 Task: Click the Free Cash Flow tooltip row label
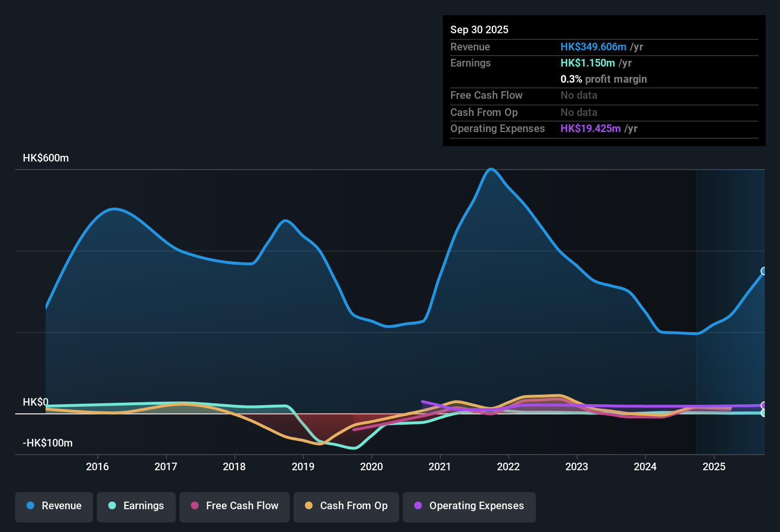point(486,95)
